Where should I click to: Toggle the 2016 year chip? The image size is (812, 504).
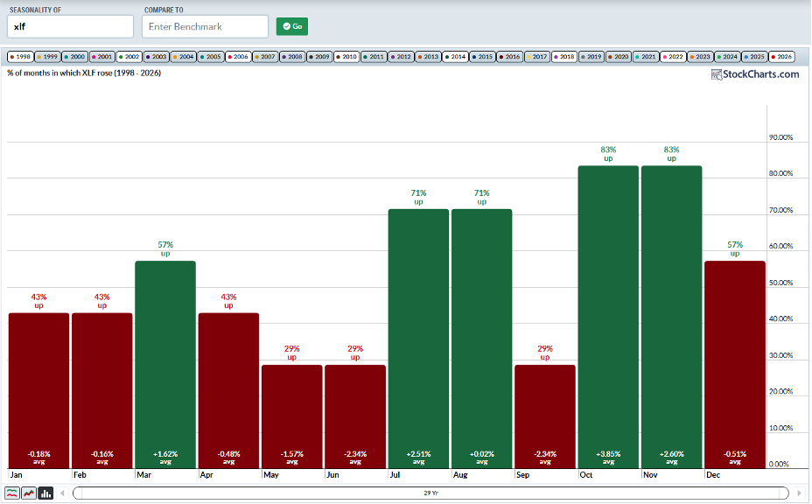click(510, 57)
